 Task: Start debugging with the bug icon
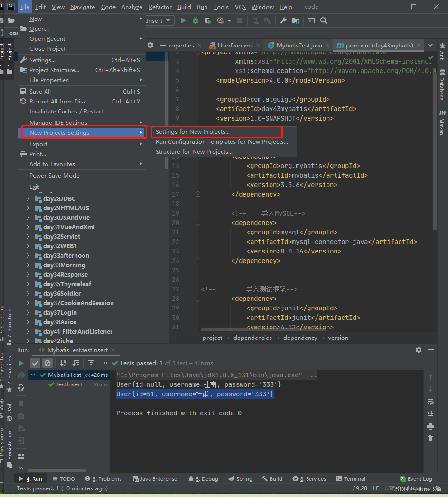tap(196, 20)
